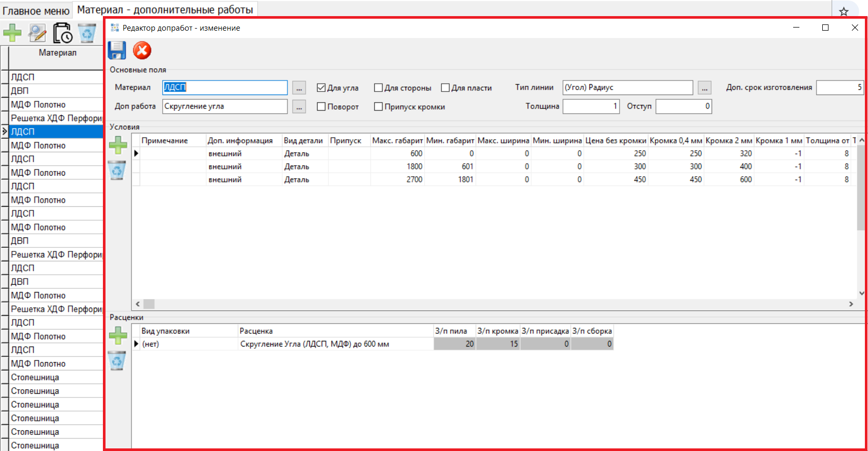868x451 pixels.
Task: Click the edit record pencil icon
Action: (37, 33)
